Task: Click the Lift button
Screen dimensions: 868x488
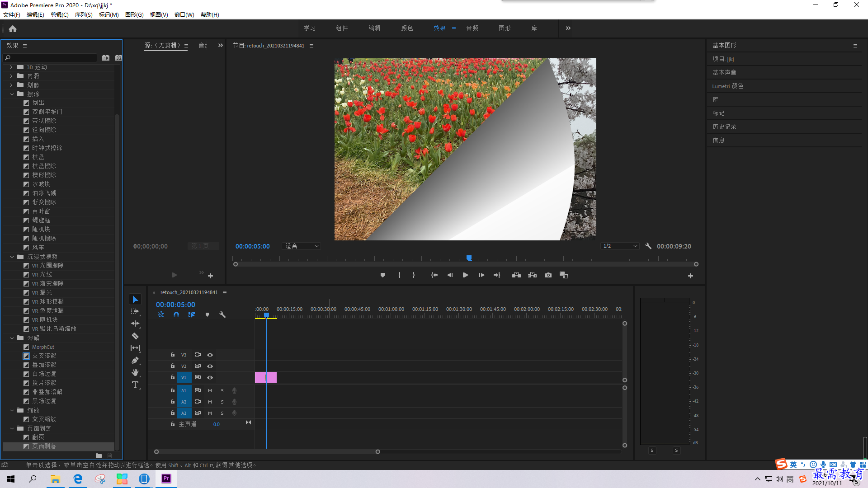Action: click(x=516, y=275)
